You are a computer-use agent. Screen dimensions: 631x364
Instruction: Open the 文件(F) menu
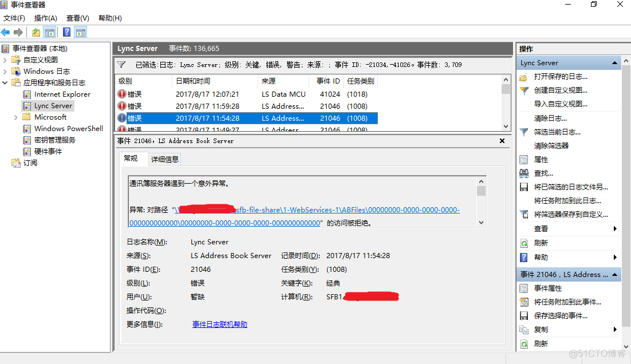[x=14, y=18]
